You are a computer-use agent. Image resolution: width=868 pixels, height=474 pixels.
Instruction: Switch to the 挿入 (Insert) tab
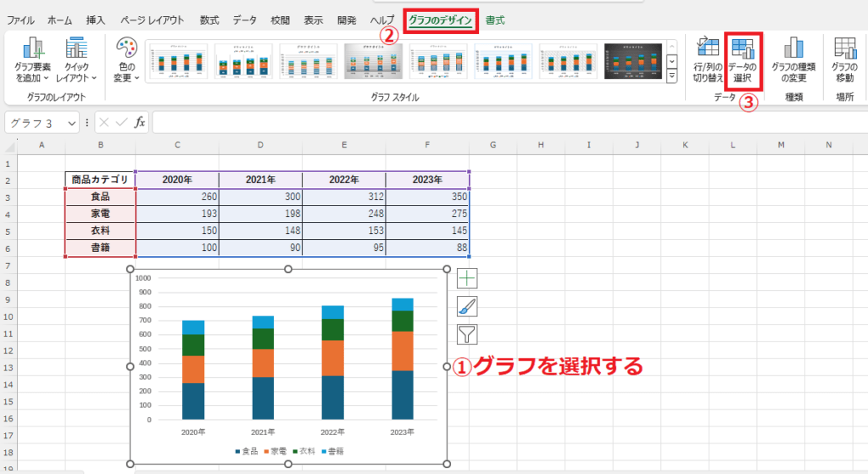pos(96,19)
